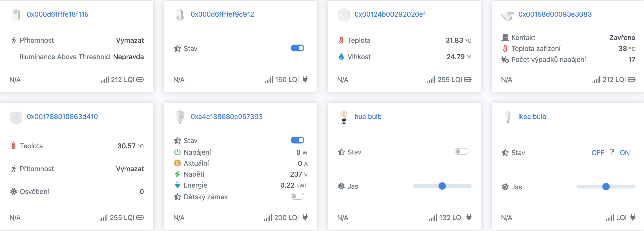Click walking person icon in 0x000d6ffffe18f115 card

[14, 40]
